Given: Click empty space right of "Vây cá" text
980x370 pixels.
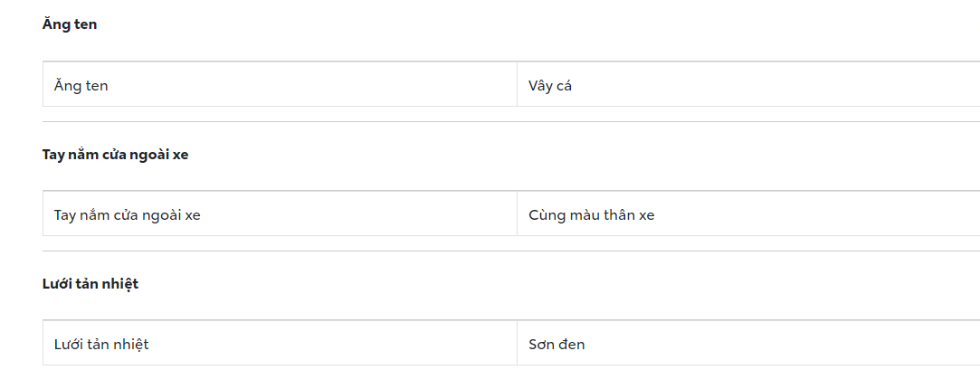Looking at the screenshot, I should click(769, 86).
